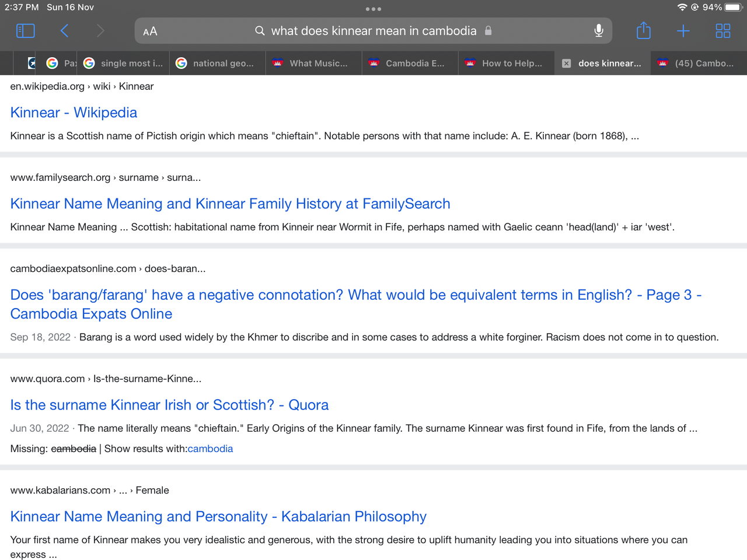Switch to the 'What Music...' tab
Screen dimensions: 747x560
pyautogui.click(x=313, y=63)
